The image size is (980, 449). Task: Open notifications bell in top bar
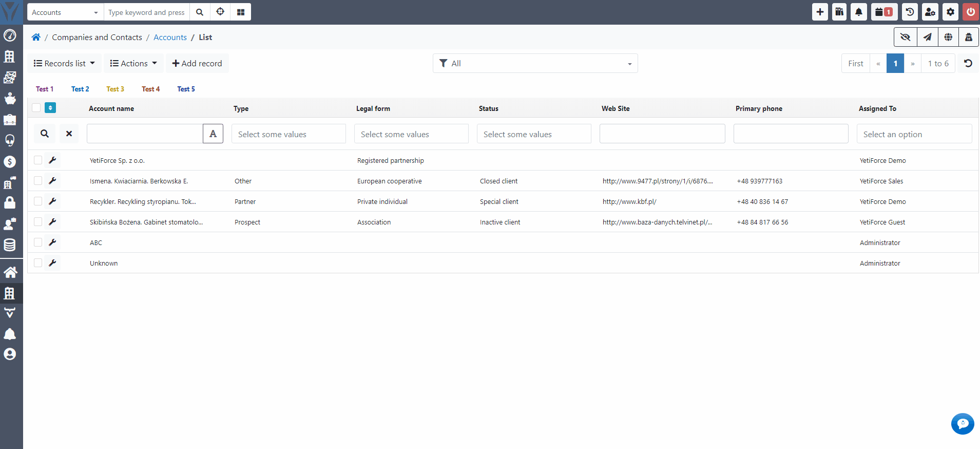pyautogui.click(x=859, y=12)
